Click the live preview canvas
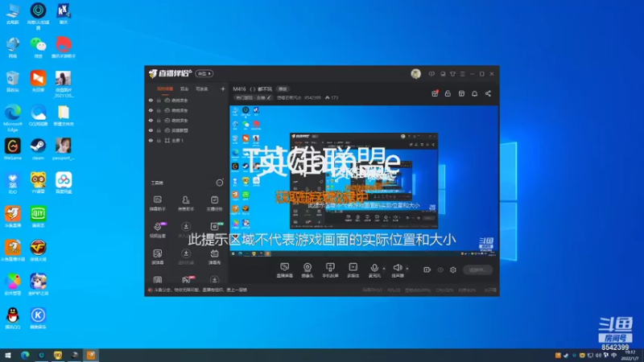Image resolution: width=644 pixels, height=362 pixels. coord(364,182)
